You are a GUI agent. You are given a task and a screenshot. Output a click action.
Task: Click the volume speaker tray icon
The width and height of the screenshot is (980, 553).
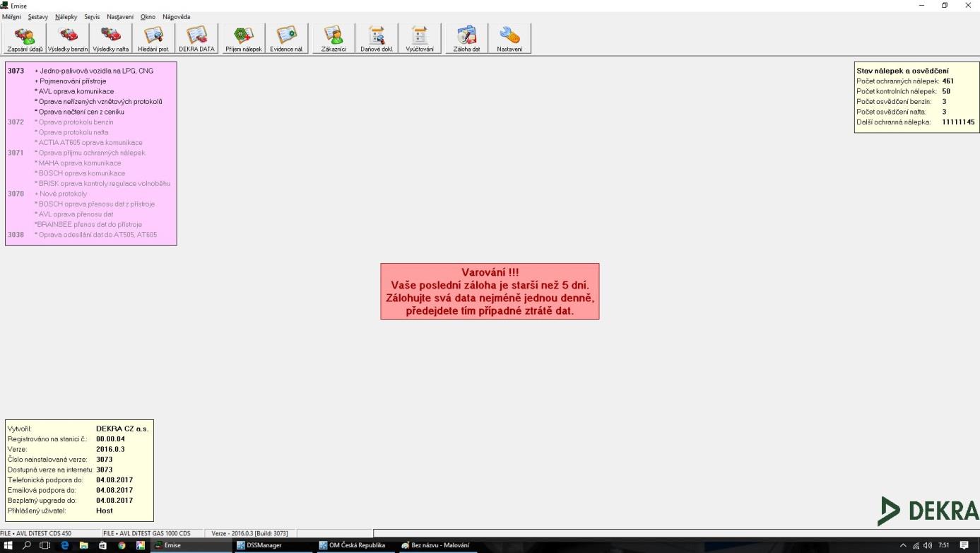927,545
